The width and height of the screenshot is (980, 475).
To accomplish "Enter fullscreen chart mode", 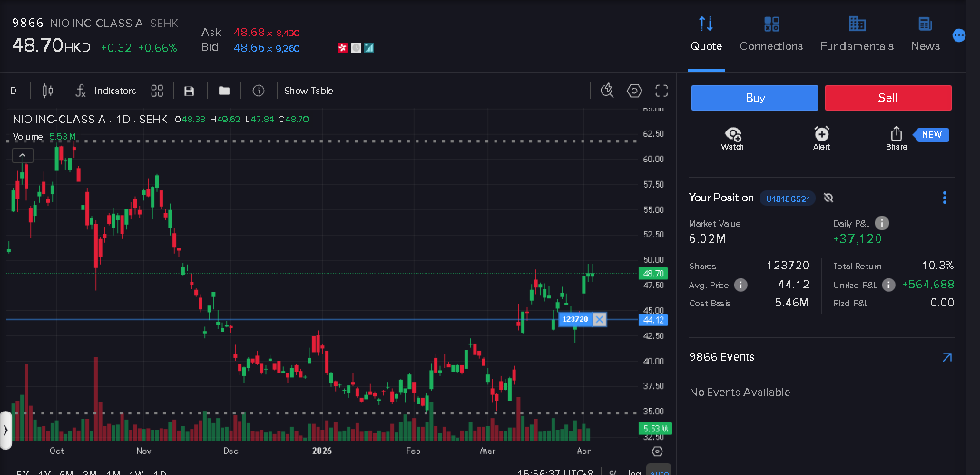I will [x=661, y=92].
